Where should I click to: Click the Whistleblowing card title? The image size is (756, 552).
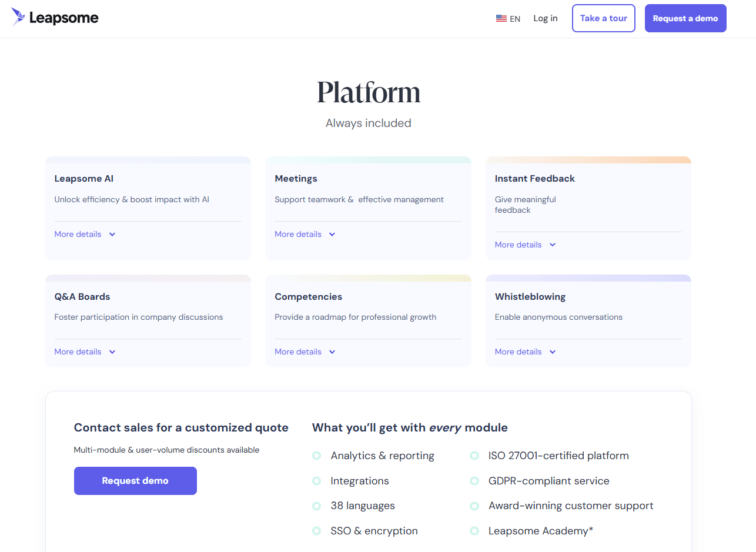click(x=530, y=297)
